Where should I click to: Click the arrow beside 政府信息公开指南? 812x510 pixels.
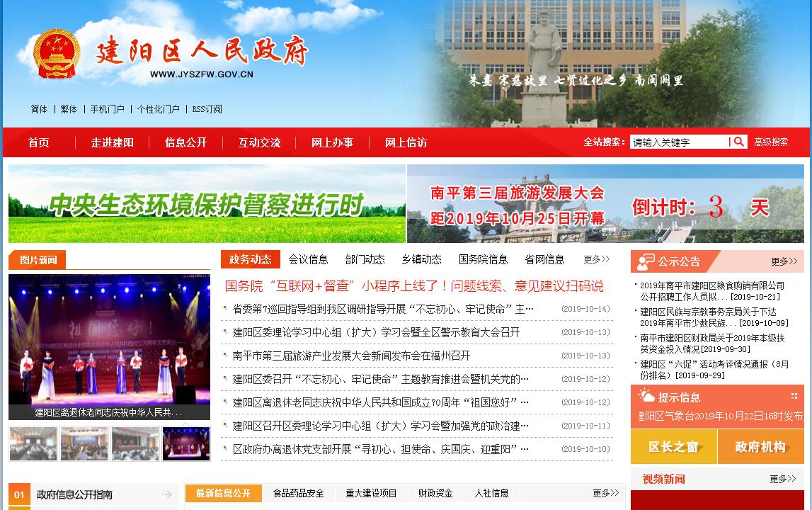click(x=166, y=494)
